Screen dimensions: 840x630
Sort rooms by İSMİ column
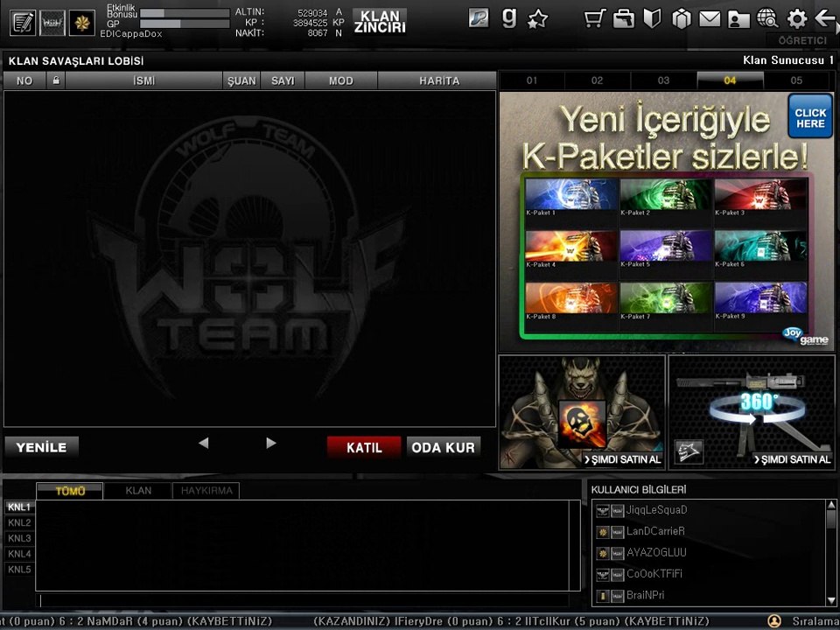click(144, 80)
